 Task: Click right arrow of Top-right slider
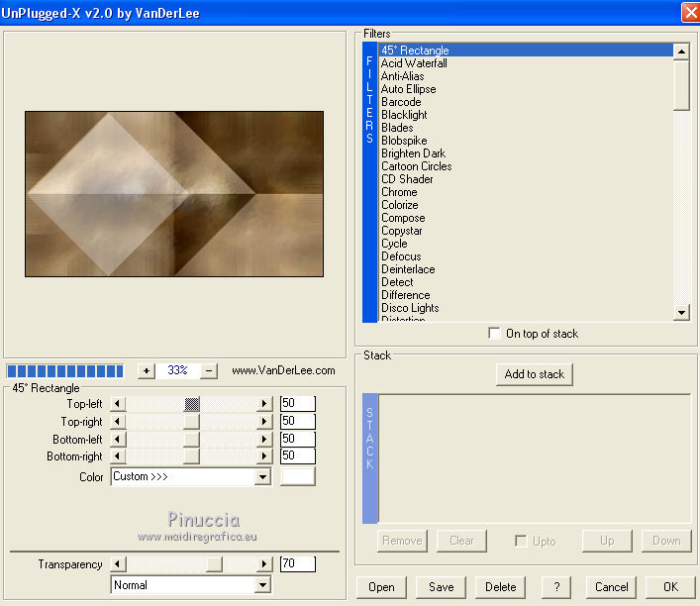point(264,421)
